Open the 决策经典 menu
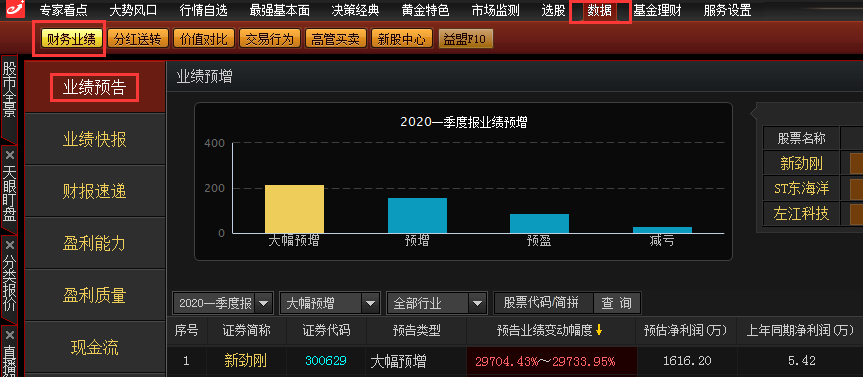The height and width of the screenshot is (377, 863). coord(356,10)
